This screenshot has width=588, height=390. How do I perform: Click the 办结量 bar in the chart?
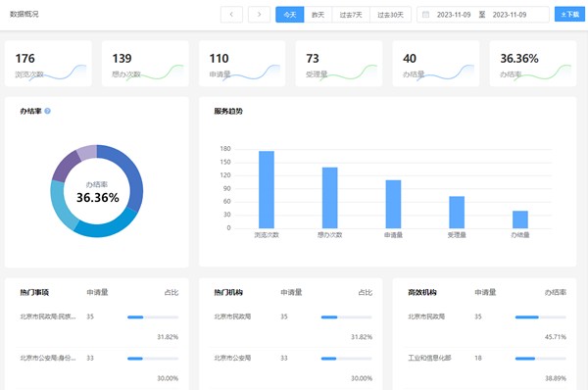[x=520, y=219]
